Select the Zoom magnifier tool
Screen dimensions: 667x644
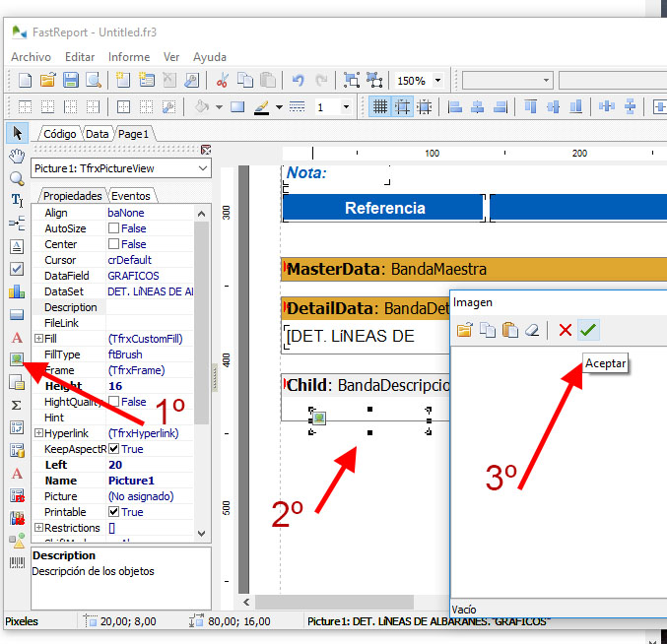pyautogui.click(x=17, y=178)
